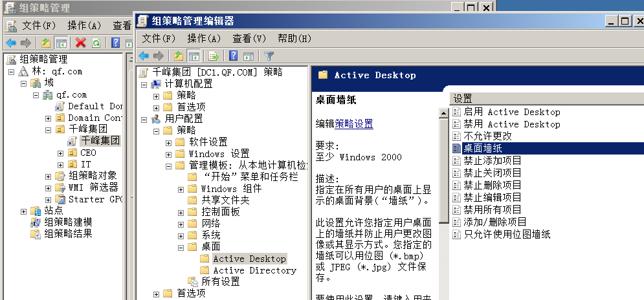This screenshot has width=644, height=300.
Task: Expand 策略 under 计算机配置
Action: click(156, 96)
